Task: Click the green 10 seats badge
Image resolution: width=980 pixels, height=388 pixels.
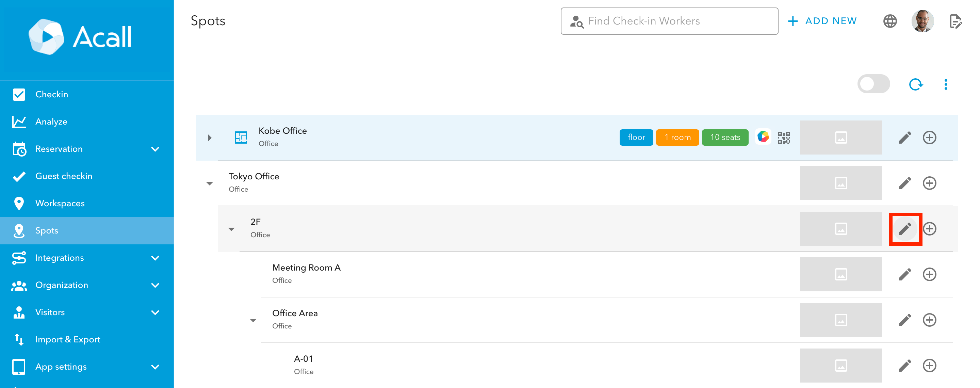Action: point(725,137)
